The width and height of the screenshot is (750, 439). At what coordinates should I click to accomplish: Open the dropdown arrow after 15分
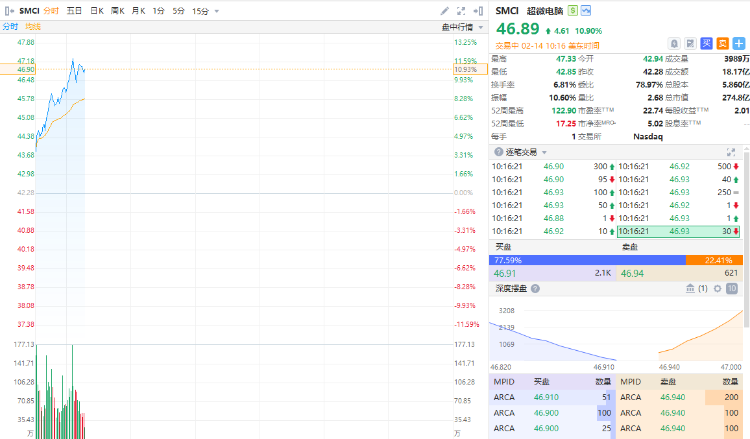pyautogui.click(x=217, y=11)
